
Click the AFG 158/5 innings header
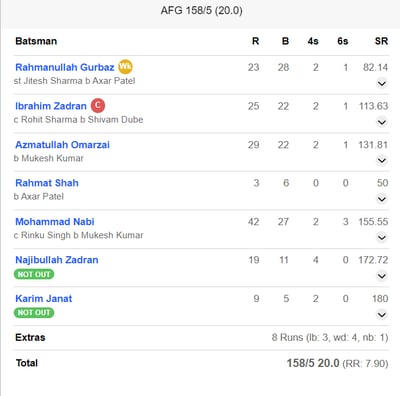(x=201, y=10)
